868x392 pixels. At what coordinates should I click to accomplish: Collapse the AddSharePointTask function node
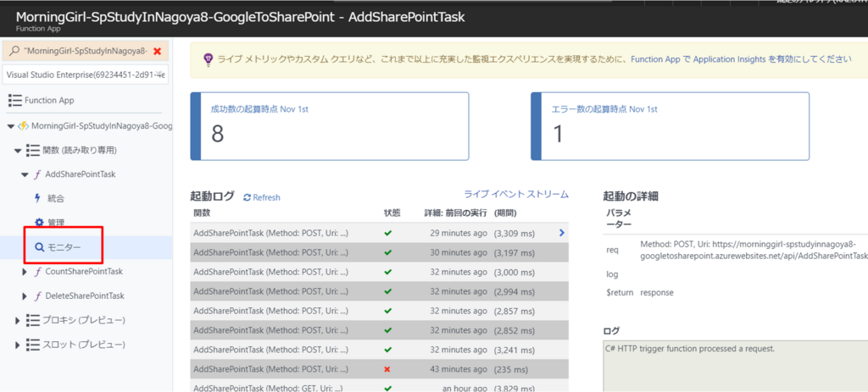tap(25, 174)
